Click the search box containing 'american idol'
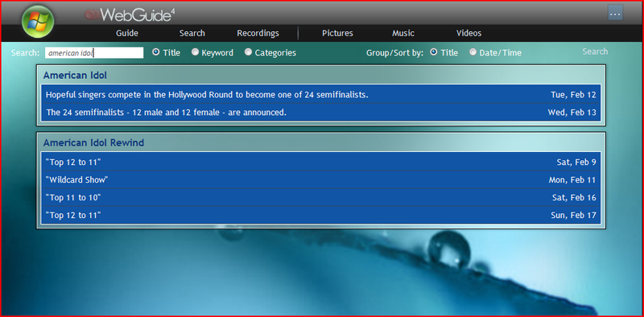The height and width of the screenshot is (317, 644). pos(94,53)
